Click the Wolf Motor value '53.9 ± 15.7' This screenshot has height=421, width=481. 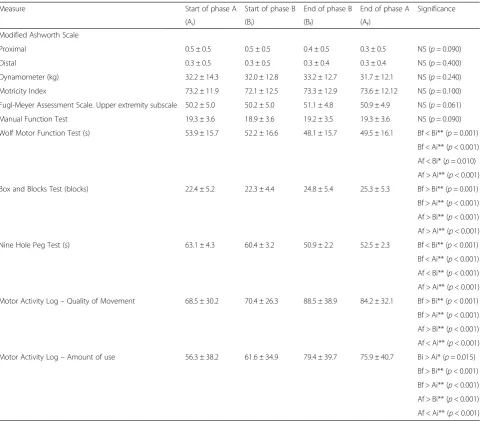pyautogui.click(x=202, y=133)
